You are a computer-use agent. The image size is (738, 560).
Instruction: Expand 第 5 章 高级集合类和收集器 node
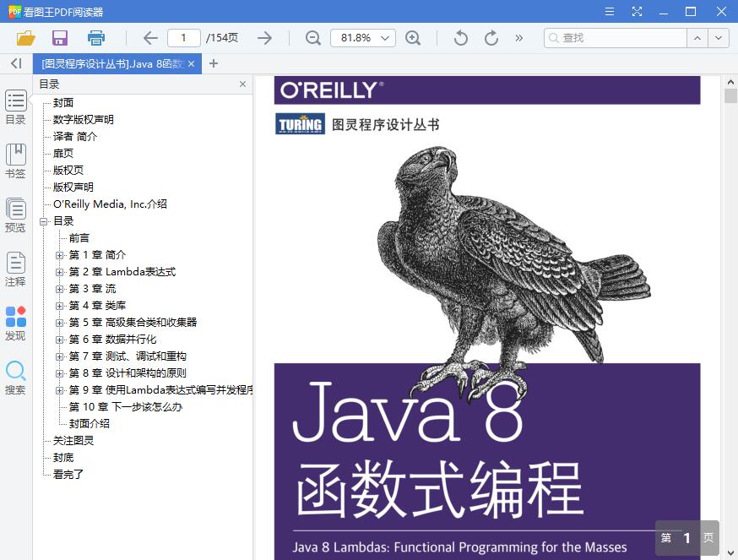[59, 323]
